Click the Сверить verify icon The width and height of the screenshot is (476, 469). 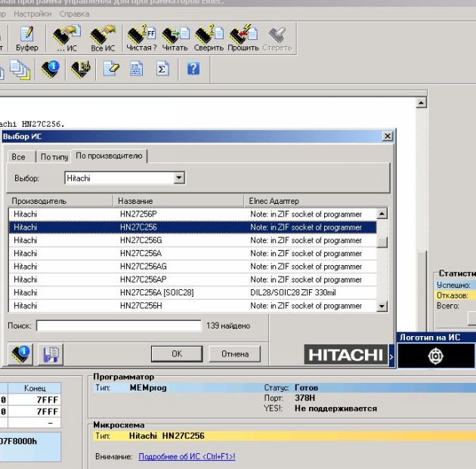pyautogui.click(x=209, y=38)
